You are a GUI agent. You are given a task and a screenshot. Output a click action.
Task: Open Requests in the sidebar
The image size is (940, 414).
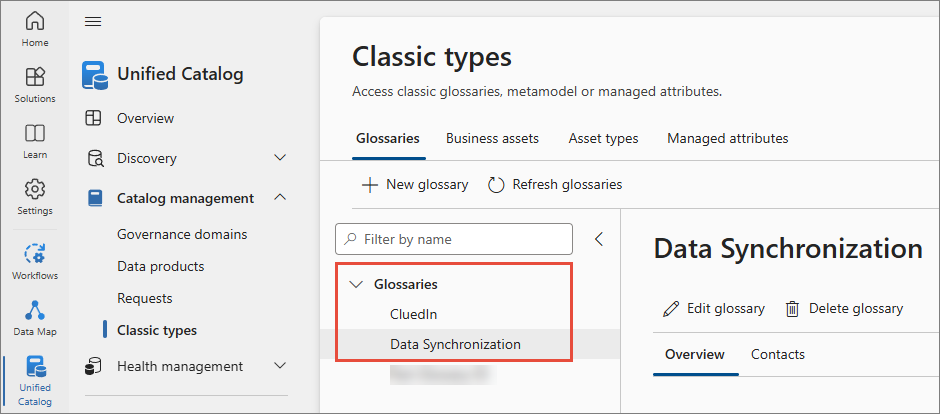[x=145, y=298]
